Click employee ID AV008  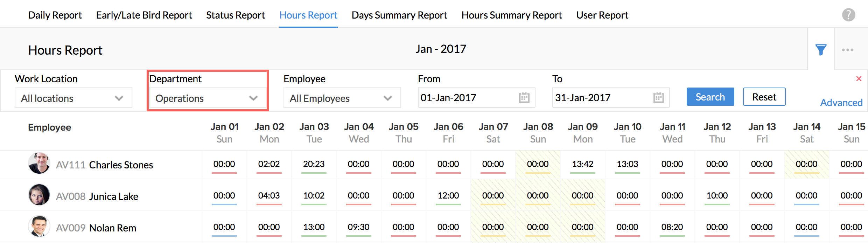71,196
